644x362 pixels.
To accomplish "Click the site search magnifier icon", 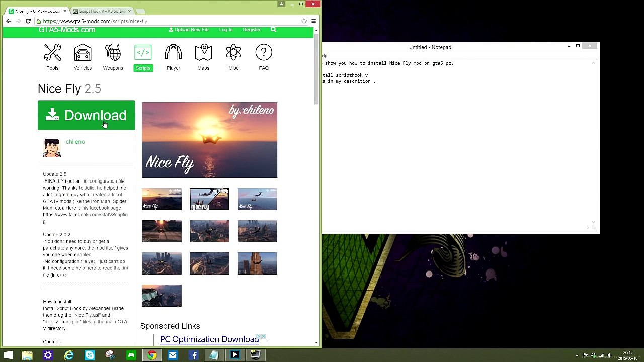I will pyautogui.click(x=273, y=30).
